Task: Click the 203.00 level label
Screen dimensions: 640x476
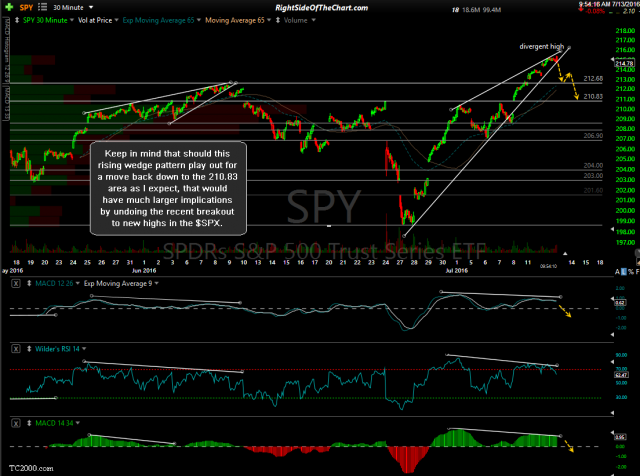Action: [x=593, y=176]
